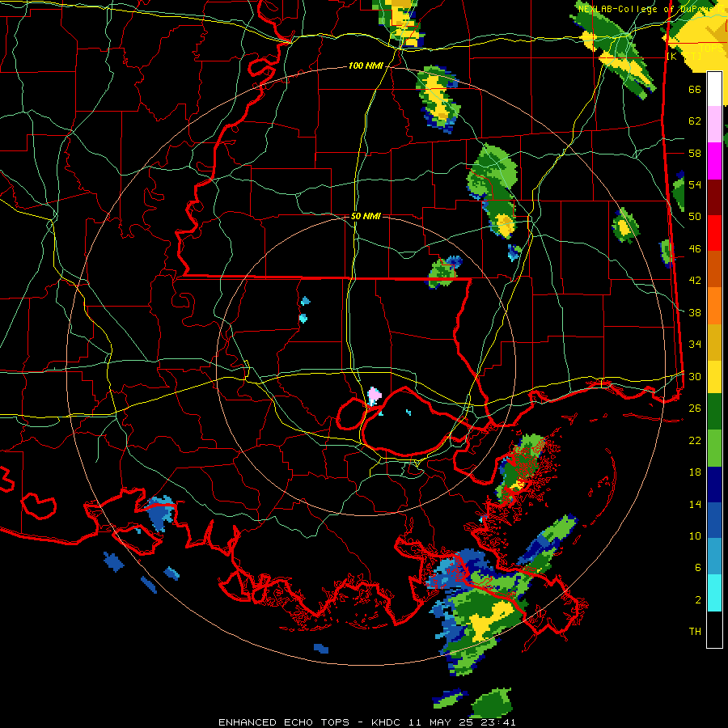This screenshot has width=728, height=728.
Task: Click the '50 NMI' range ring label
Action: pyautogui.click(x=366, y=216)
